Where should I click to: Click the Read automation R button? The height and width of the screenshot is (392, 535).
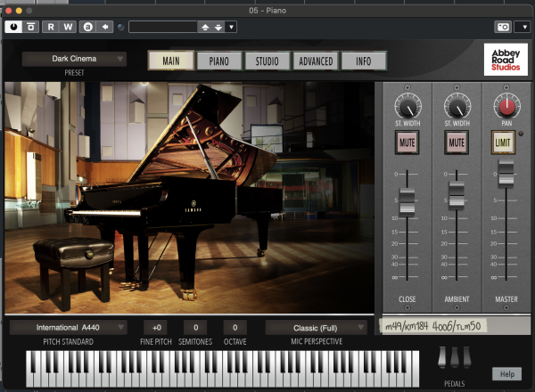point(49,27)
